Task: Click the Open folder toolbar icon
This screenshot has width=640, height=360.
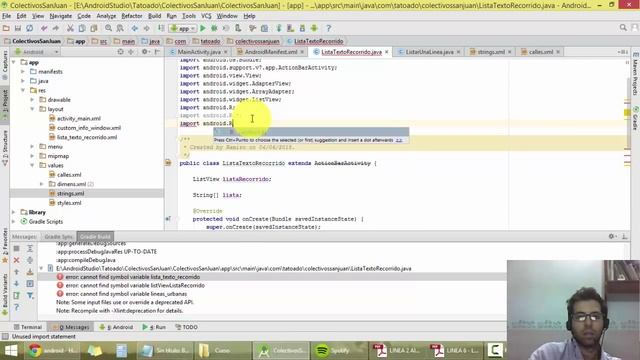Action: click(6, 28)
